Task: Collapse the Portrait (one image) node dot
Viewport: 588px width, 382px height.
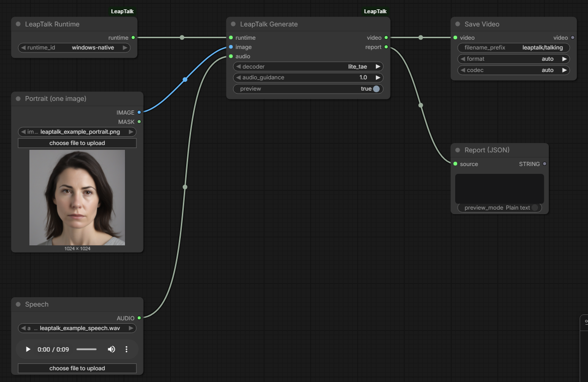Action: click(18, 98)
